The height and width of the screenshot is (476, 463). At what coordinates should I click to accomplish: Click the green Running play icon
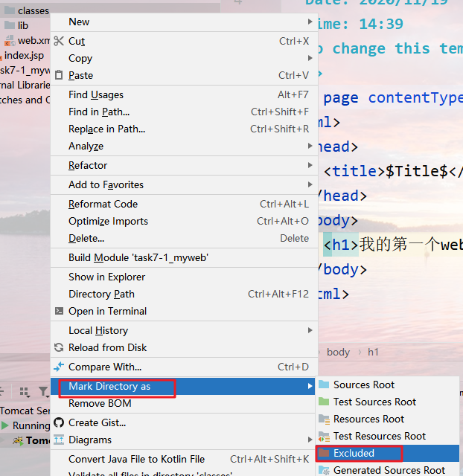[5, 425]
